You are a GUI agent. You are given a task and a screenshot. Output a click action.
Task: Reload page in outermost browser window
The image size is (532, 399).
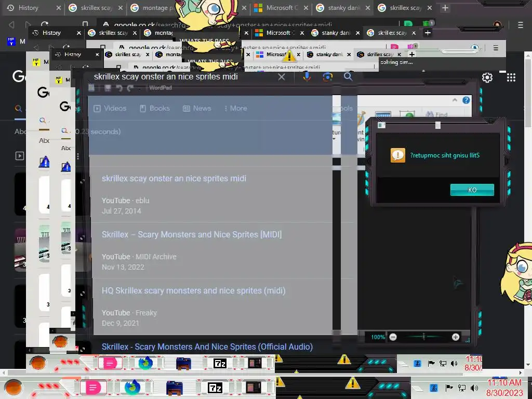click(45, 24)
